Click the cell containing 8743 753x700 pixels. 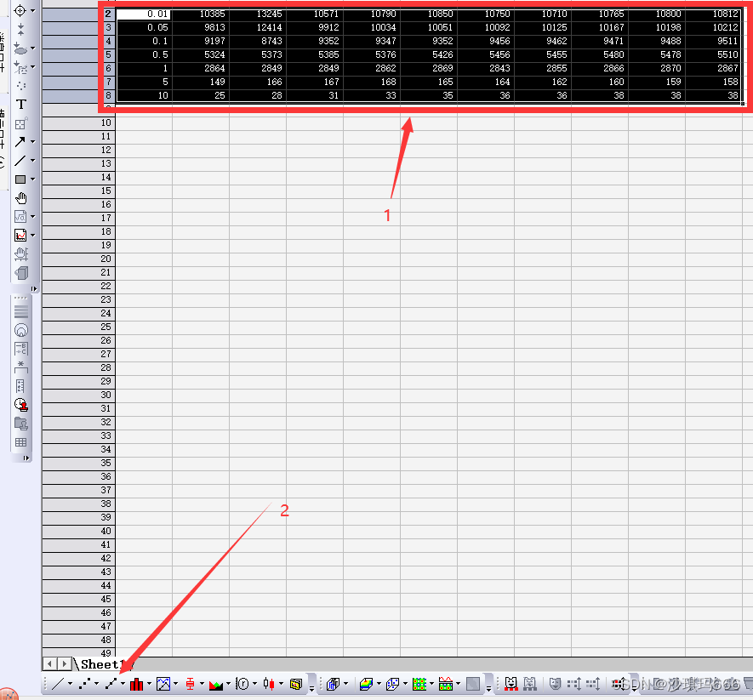(x=258, y=42)
